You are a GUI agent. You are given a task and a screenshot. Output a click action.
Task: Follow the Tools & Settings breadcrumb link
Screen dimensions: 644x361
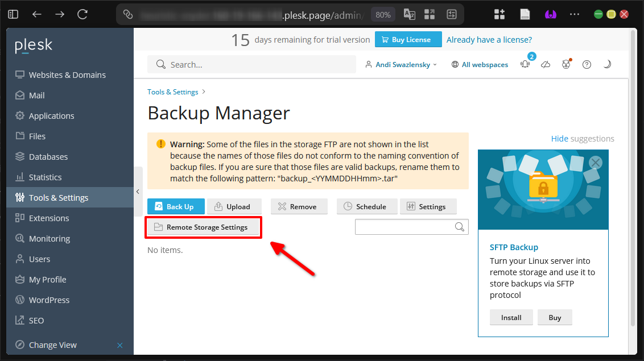click(x=172, y=92)
